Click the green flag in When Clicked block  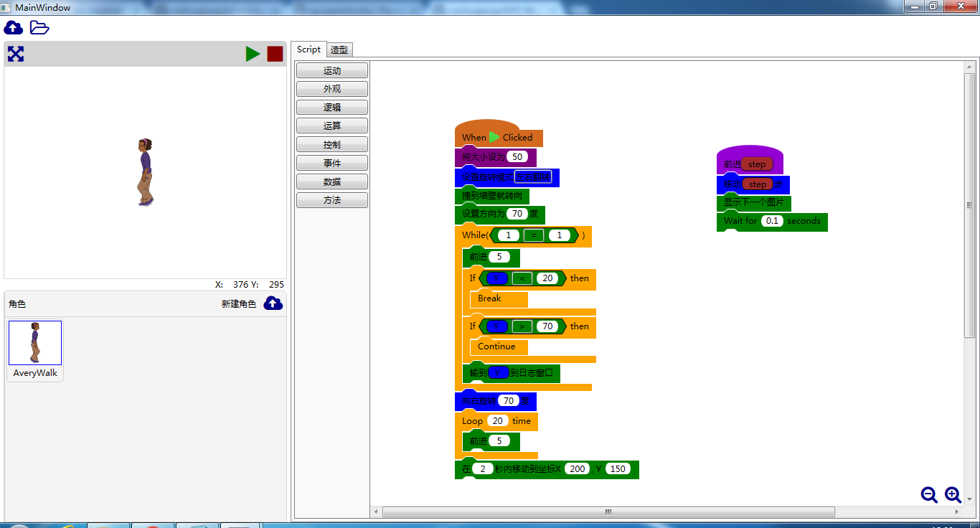tap(494, 137)
